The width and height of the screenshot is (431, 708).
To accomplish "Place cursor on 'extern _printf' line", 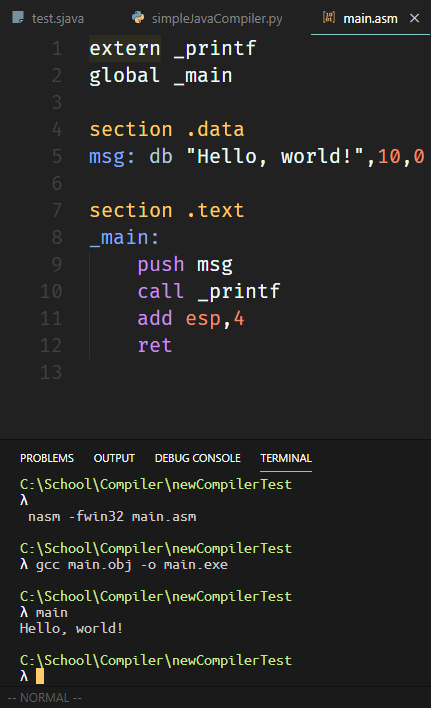I will point(173,48).
